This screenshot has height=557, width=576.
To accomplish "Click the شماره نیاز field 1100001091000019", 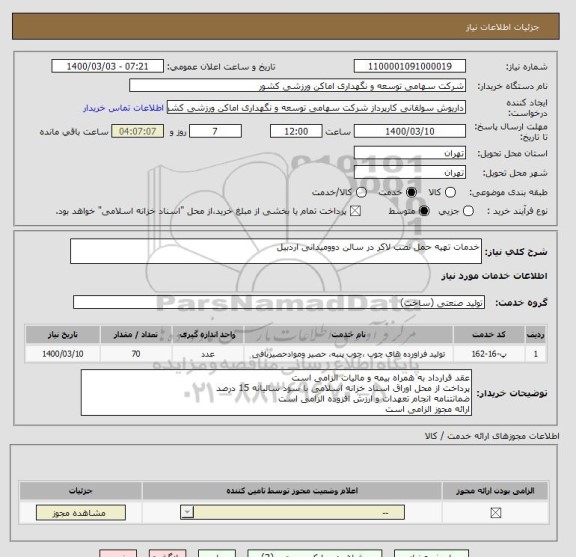I will point(410,67).
